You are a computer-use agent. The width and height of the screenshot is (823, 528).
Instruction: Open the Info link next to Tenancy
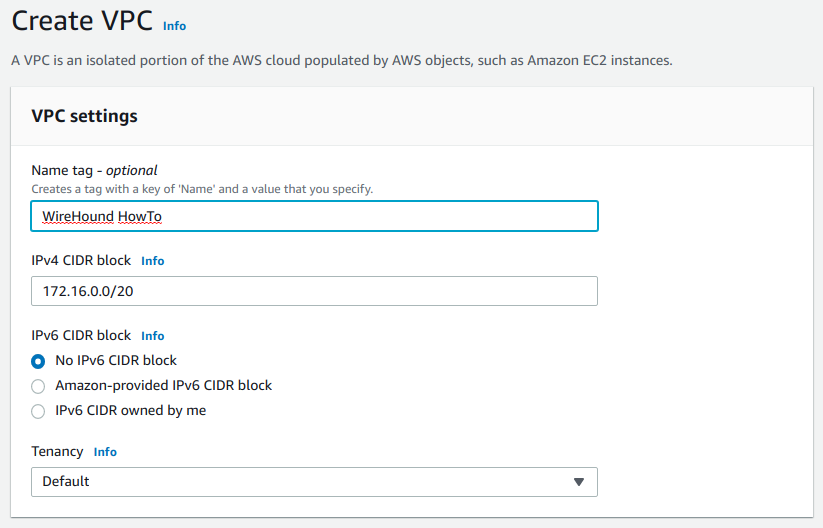105,452
